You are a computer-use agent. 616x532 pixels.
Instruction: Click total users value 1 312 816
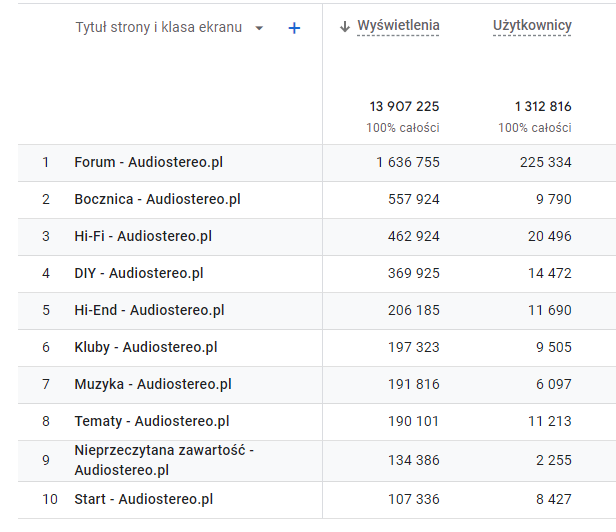coord(543,106)
